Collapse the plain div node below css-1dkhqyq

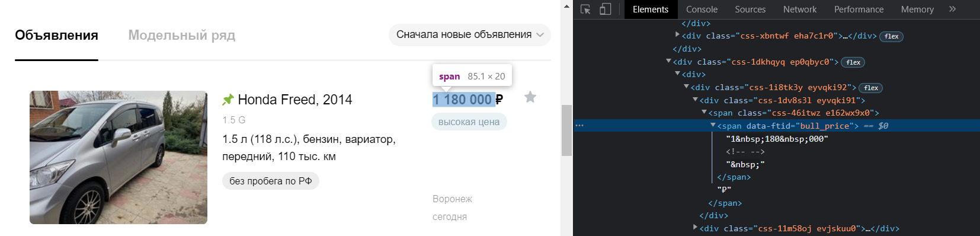[x=677, y=74]
